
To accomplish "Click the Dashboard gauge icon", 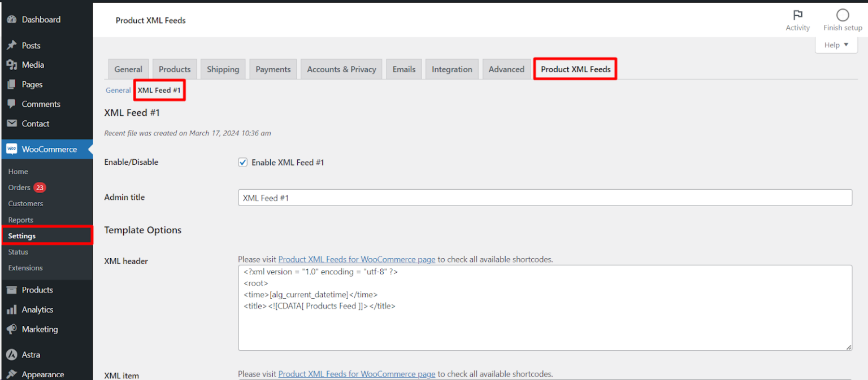I will tap(11, 20).
